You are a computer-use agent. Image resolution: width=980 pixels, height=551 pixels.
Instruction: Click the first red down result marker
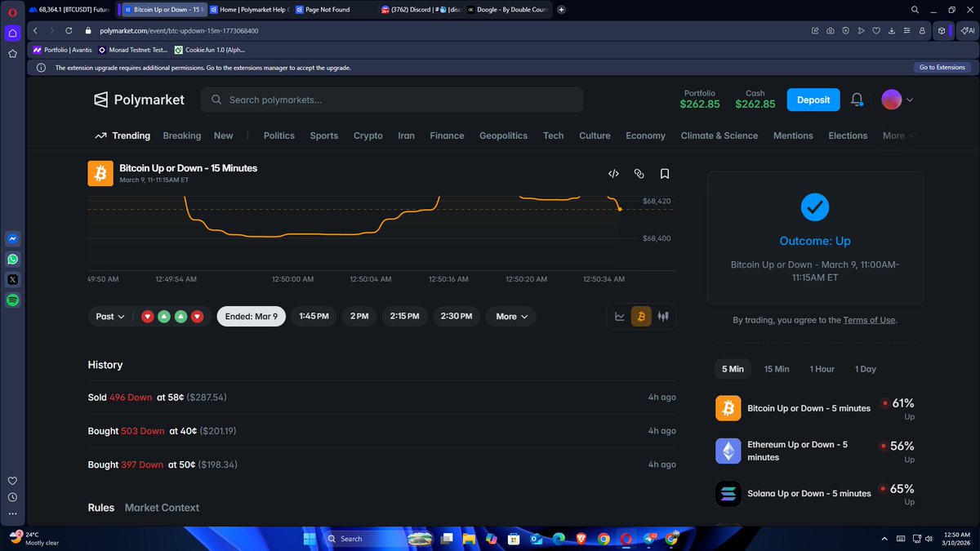(x=148, y=317)
